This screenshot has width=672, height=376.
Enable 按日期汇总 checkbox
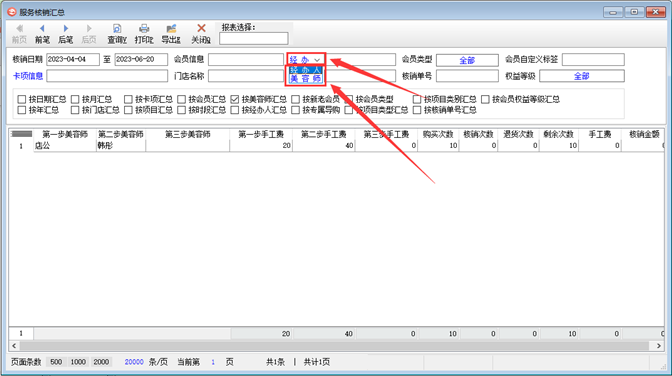click(22, 99)
